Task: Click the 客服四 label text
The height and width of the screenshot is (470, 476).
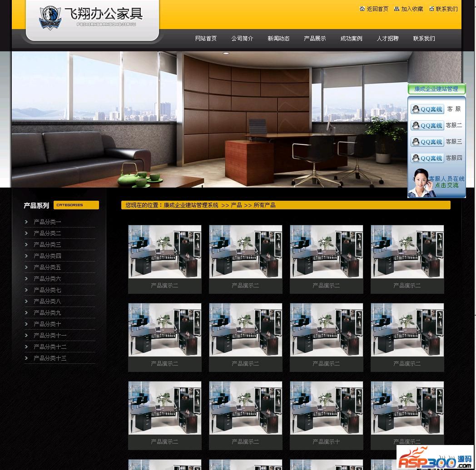Action: (x=454, y=158)
